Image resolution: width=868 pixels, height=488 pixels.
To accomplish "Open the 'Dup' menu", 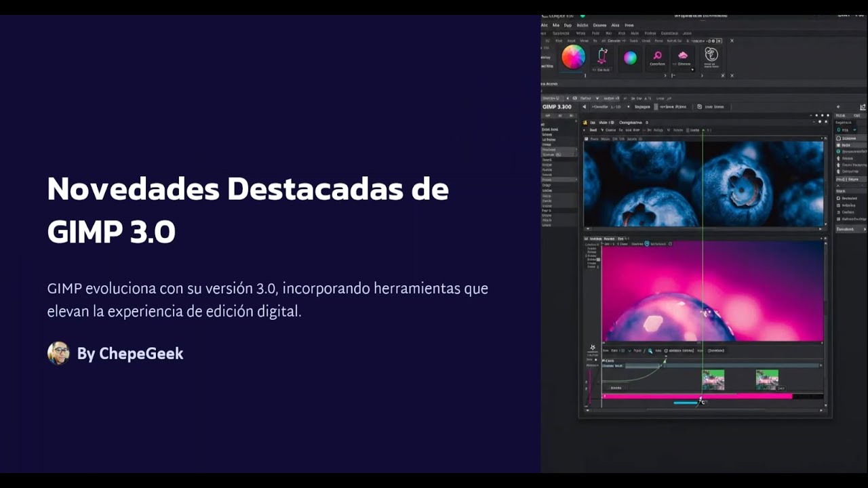I will pyautogui.click(x=568, y=25).
